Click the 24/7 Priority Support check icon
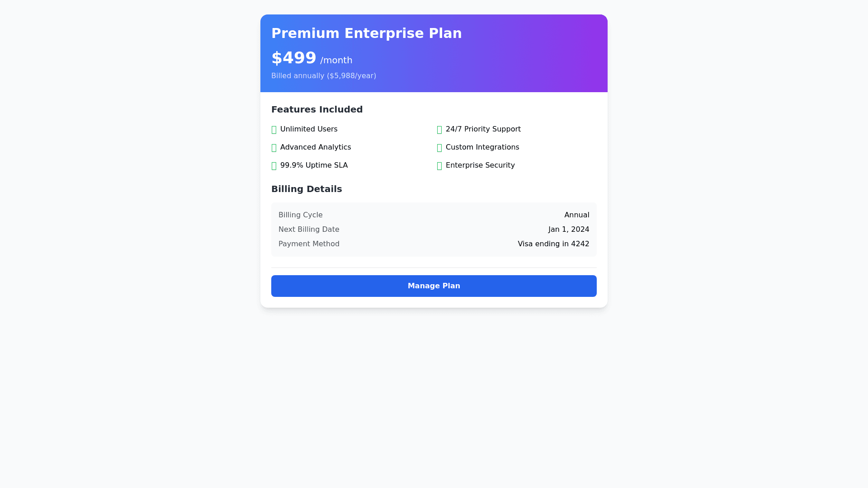868x488 pixels. 439,130
